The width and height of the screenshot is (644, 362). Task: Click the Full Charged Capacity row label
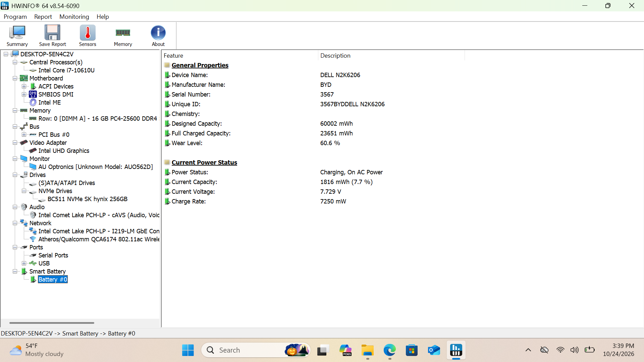pyautogui.click(x=201, y=133)
